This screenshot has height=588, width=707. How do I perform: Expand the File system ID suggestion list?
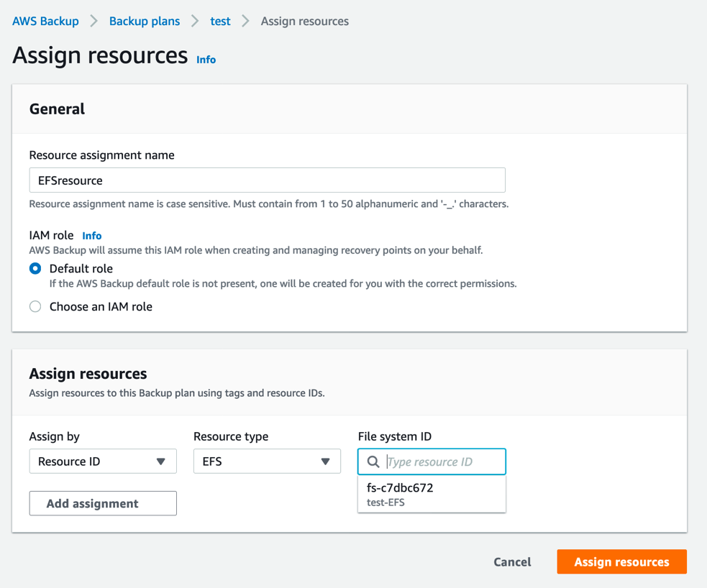tap(432, 461)
